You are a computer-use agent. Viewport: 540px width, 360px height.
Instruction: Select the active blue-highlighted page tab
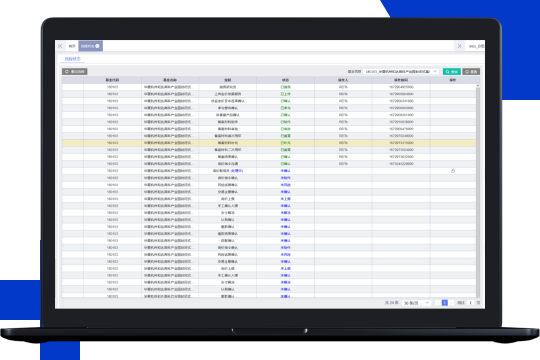click(91, 46)
